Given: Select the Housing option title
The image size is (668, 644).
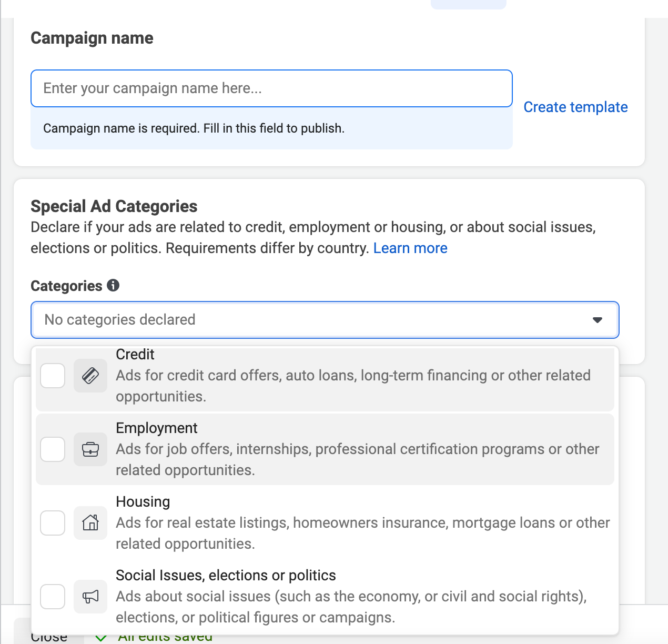Looking at the screenshot, I should point(143,502).
